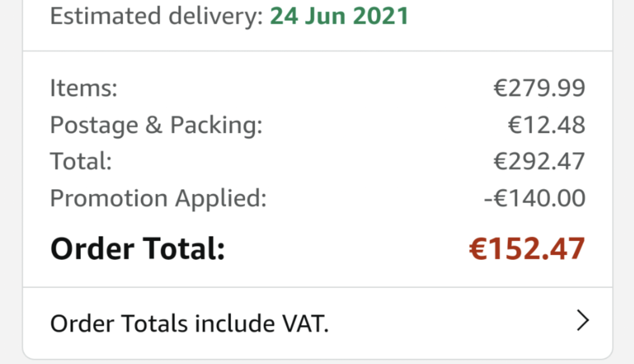This screenshot has width=634, height=364.
Task: Select the Promotion Applied label
Action: [x=158, y=198]
